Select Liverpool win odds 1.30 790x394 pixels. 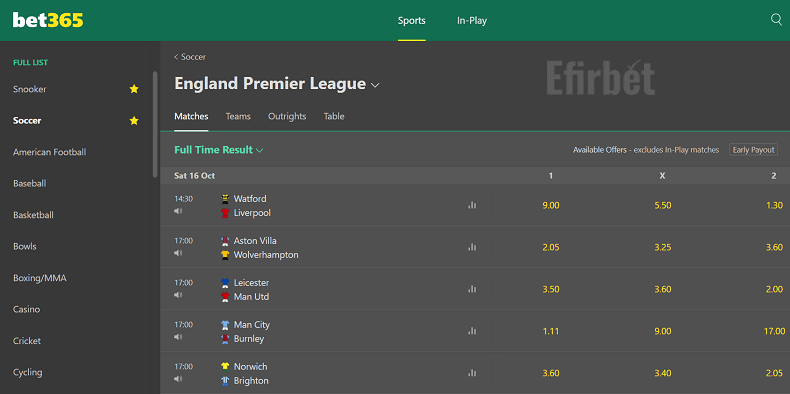click(x=774, y=205)
